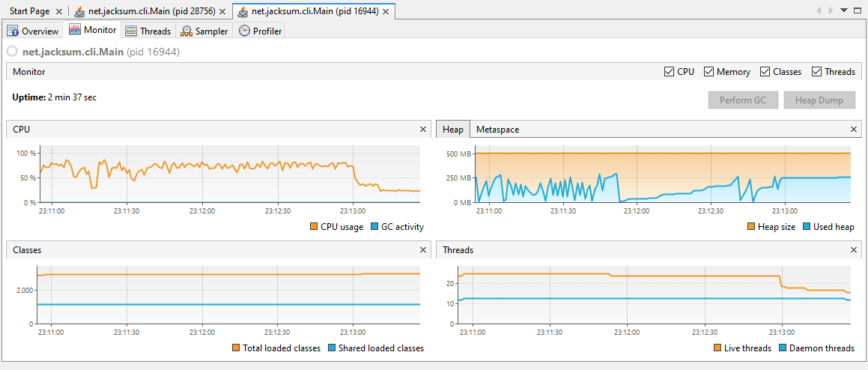Click the Monitor tab chart icon
This screenshot has height=370, width=868.
tap(75, 30)
